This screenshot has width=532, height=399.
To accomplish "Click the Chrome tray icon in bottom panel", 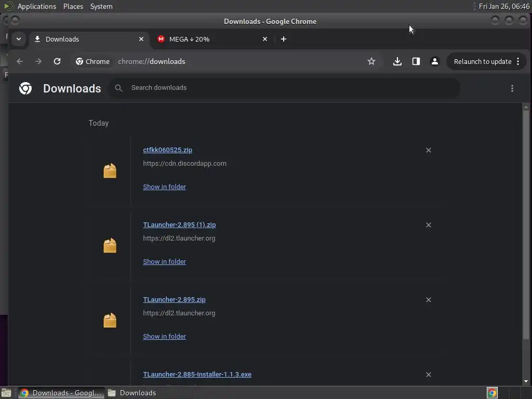I will tap(492, 393).
